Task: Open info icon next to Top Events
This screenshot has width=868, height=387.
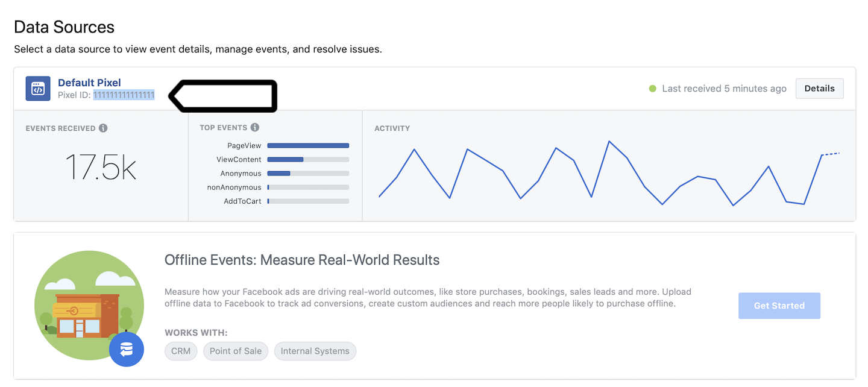Action: (255, 128)
